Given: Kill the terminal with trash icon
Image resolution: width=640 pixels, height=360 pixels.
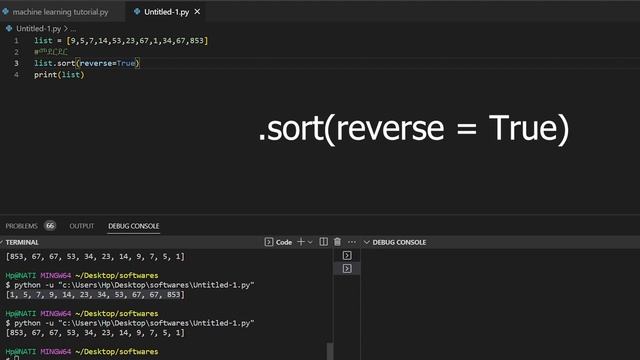Looking at the screenshot, I should [337, 242].
